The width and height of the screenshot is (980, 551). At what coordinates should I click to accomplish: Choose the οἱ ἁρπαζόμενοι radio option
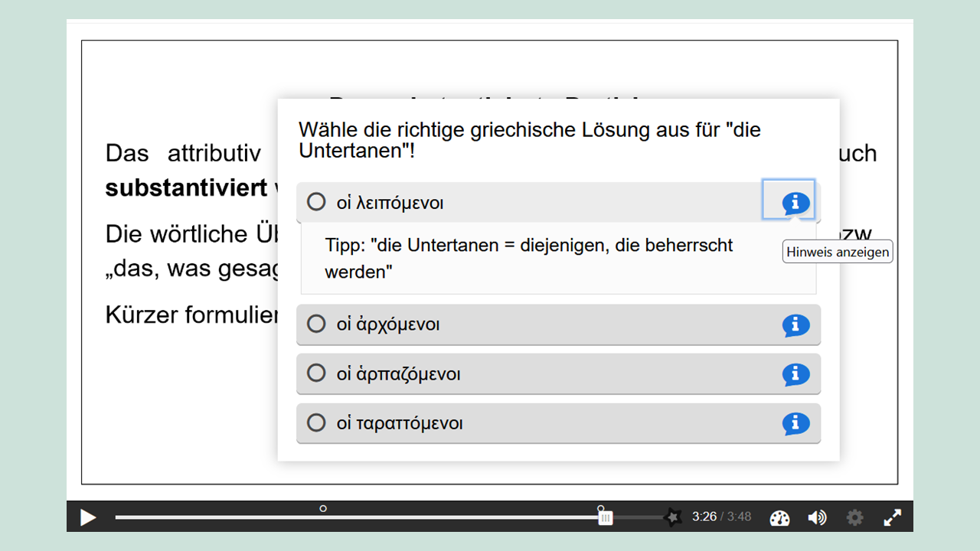tap(316, 373)
